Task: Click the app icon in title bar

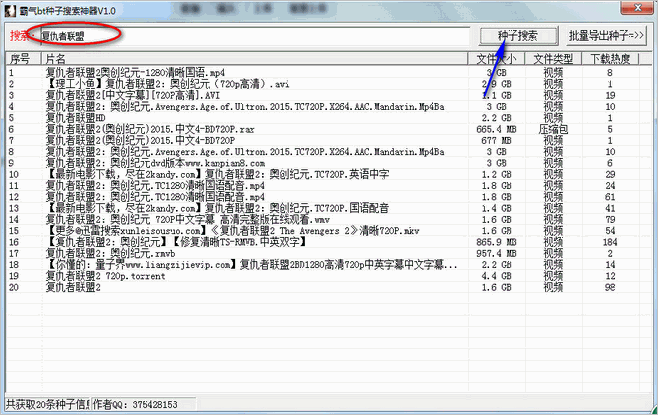Action: pos(10,10)
